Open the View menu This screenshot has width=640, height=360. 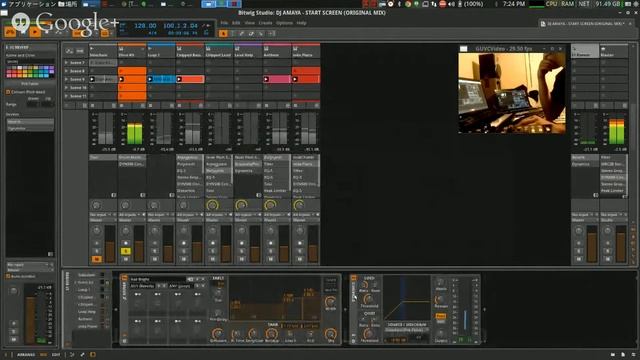click(x=249, y=23)
